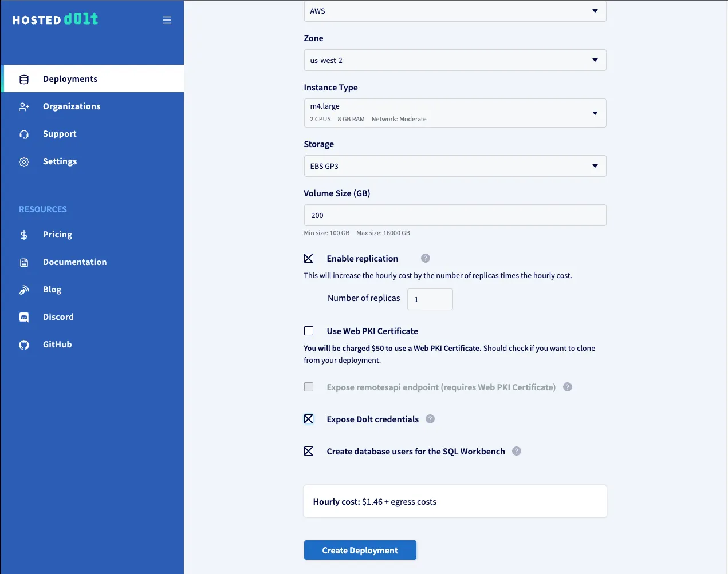Image resolution: width=728 pixels, height=574 pixels.
Task: Open Discord via its sidebar icon
Action: point(23,316)
